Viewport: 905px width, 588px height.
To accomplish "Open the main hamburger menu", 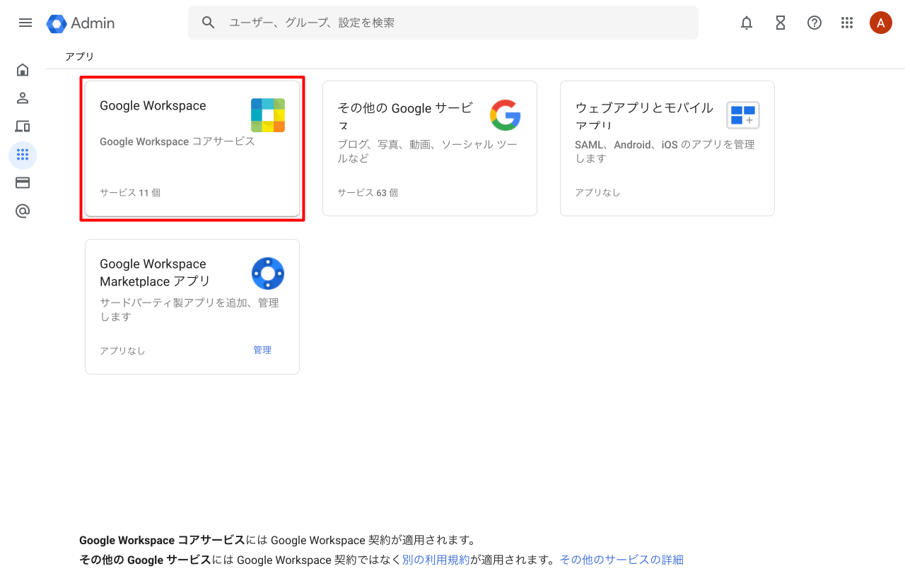I will pos(25,23).
